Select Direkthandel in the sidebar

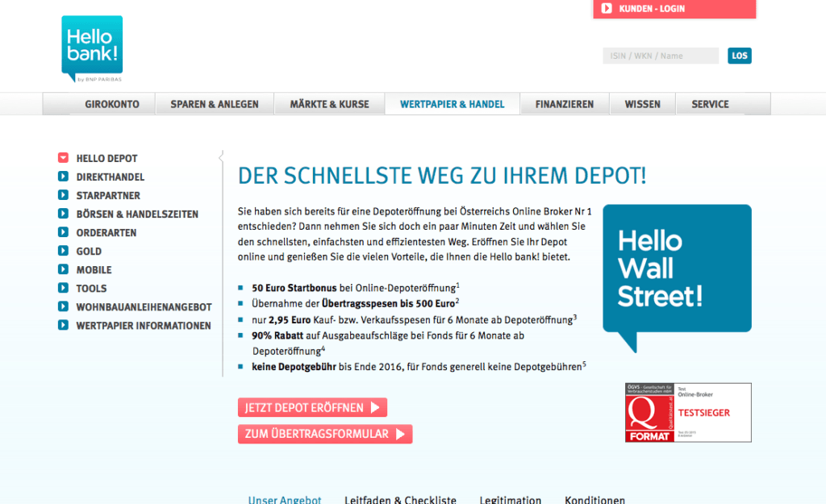coord(110,177)
